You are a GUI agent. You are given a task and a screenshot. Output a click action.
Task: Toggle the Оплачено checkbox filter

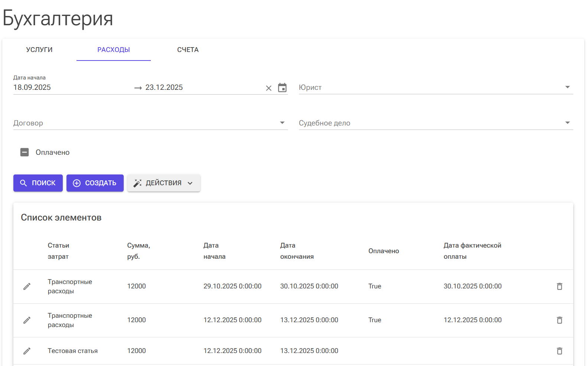point(25,152)
